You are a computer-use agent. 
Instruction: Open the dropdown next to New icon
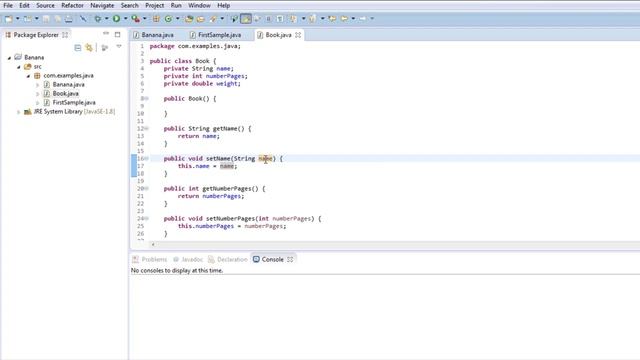[18, 19]
